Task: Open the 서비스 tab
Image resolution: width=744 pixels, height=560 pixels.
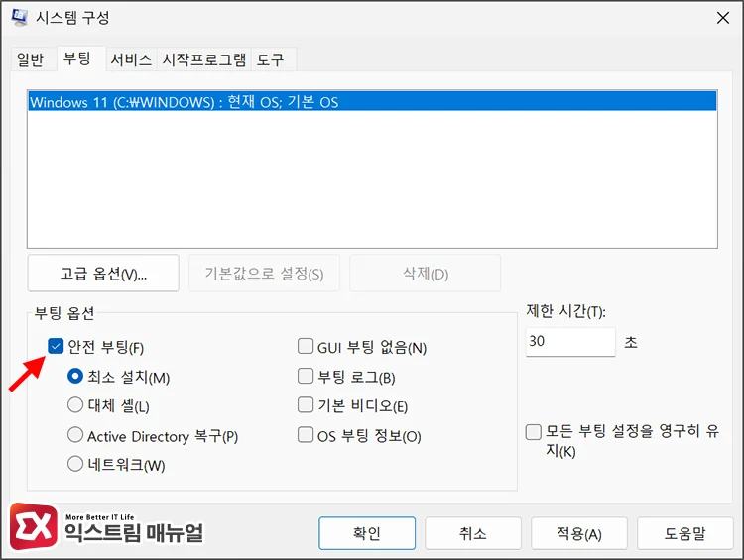Action: pos(131,59)
